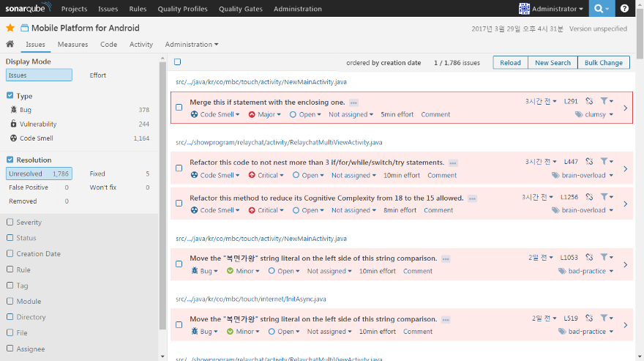Open Quality Gates in top navigation

(x=241, y=9)
